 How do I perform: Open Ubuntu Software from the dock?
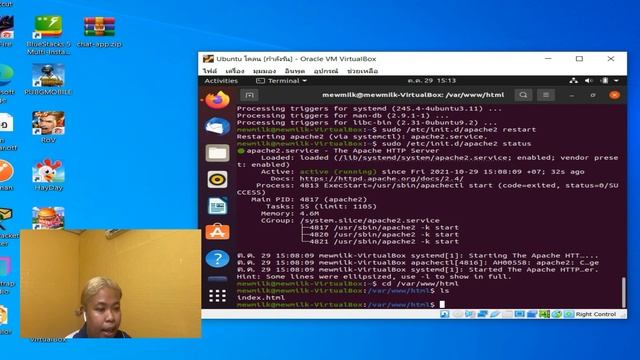tap(217, 232)
